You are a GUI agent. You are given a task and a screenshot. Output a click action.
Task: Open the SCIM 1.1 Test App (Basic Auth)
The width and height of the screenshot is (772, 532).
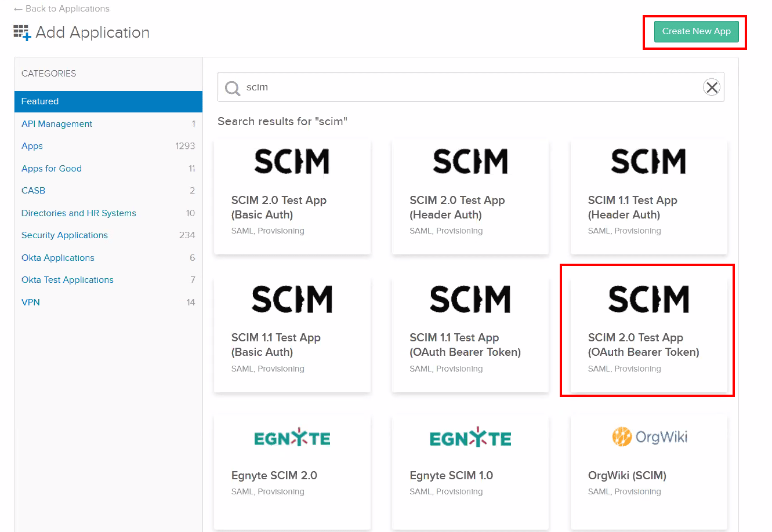click(292, 330)
